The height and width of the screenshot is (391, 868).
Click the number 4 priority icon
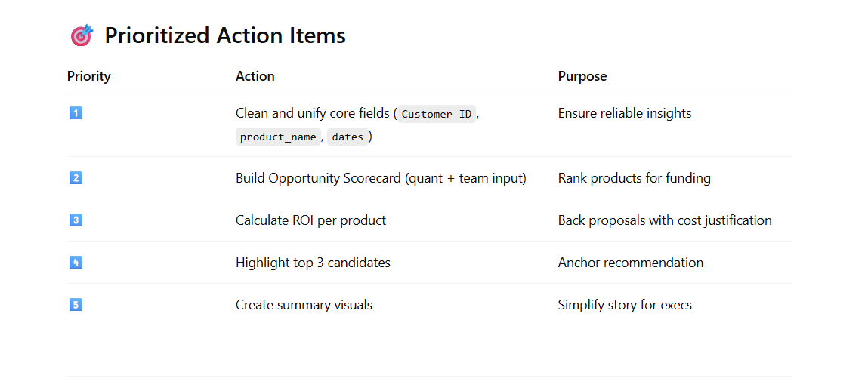click(x=76, y=263)
